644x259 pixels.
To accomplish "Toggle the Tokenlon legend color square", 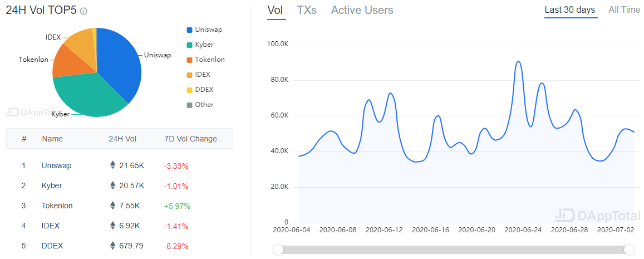I will (x=189, y=60).
